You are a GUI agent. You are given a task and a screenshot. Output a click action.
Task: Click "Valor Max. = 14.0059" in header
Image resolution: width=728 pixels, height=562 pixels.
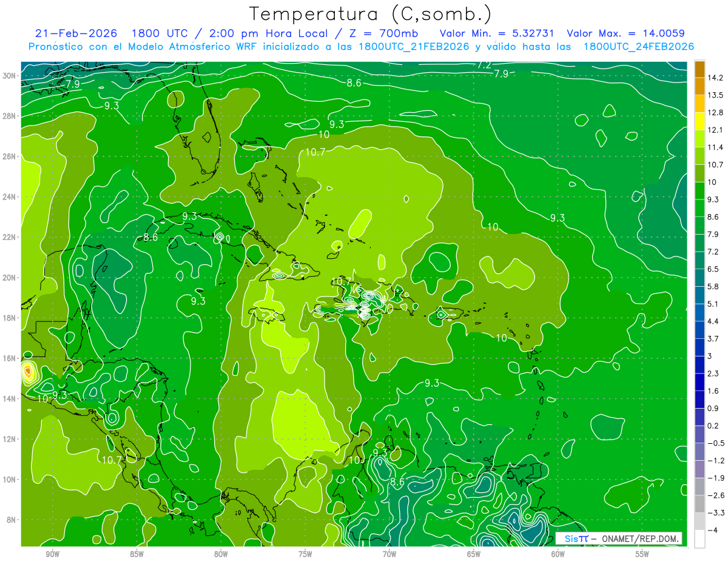tap(625, 33)
